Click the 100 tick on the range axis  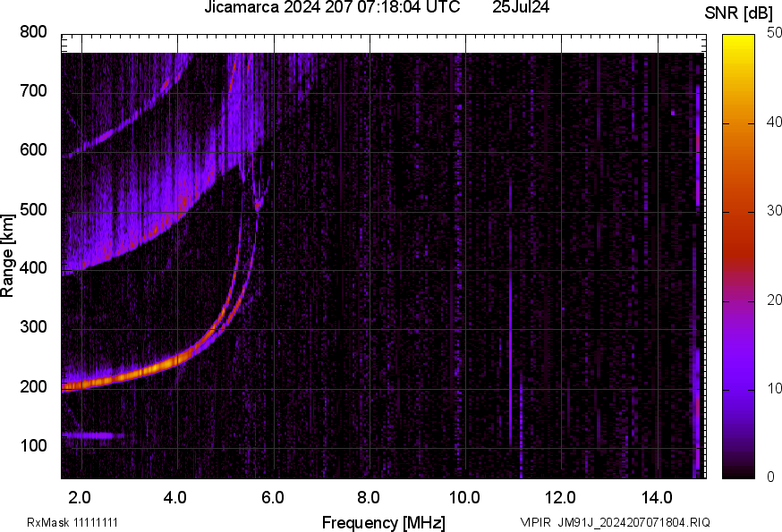[x=33, y=446]
